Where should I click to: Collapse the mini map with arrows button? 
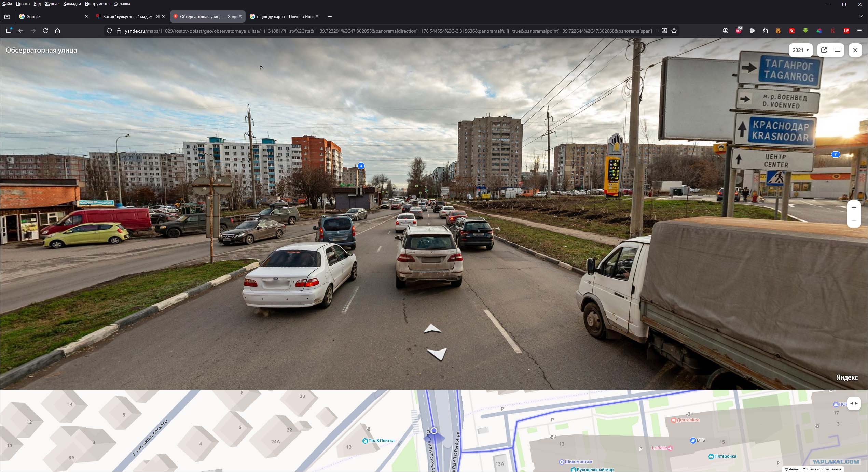[854, 403]
